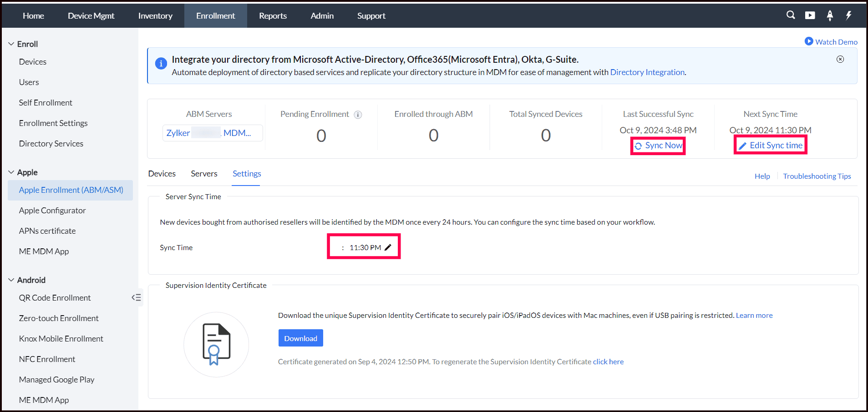Click the rocket icon in header
Viewport: 868px width, 412px height.
tap(830, 15)
